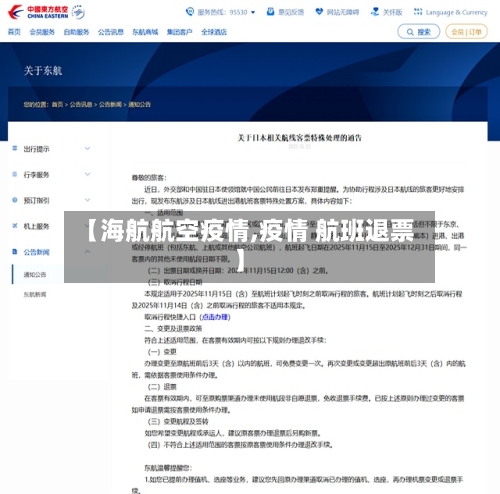The image size is (500, 494).
Task: Click the 搜索 search button
Action: point(419,32)
